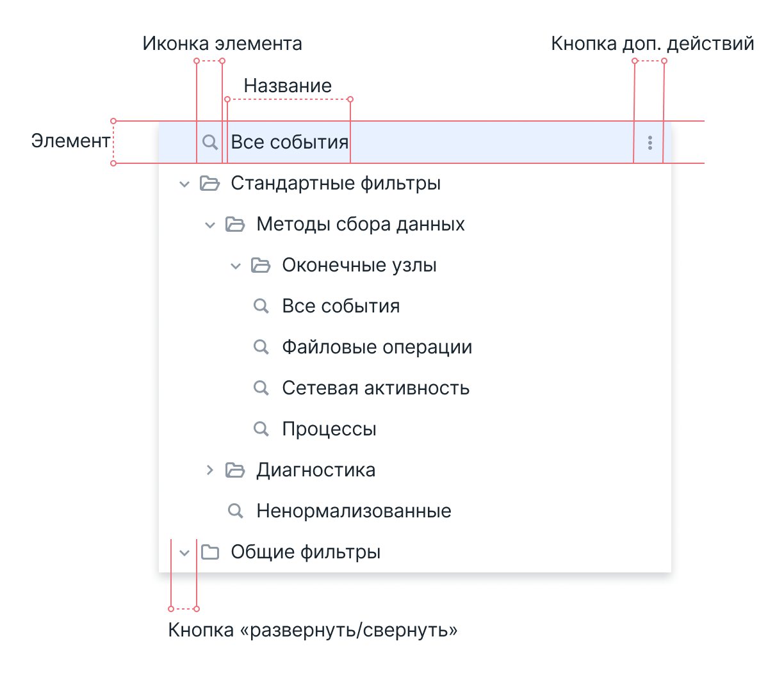Select the Файловые операции filter
The width and height of the screenshot is (784, 680).
pyautogui.click(x=377, y=347)
